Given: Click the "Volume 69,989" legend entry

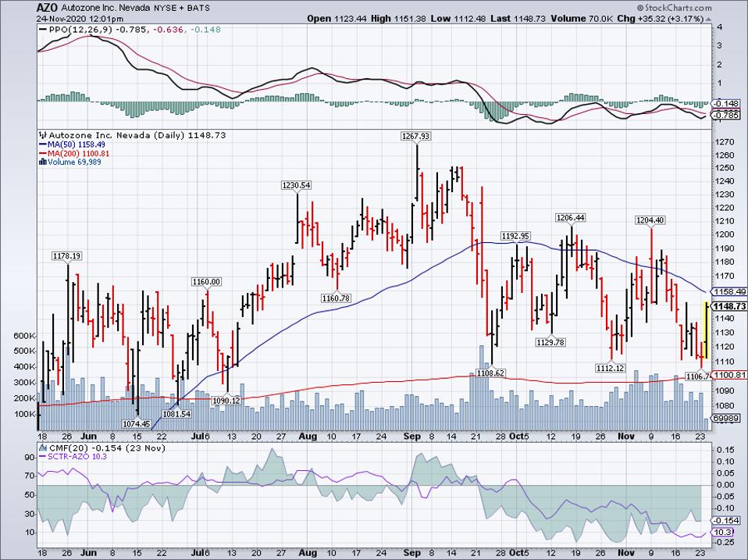Looking at the screenshot, I should 74,162.
